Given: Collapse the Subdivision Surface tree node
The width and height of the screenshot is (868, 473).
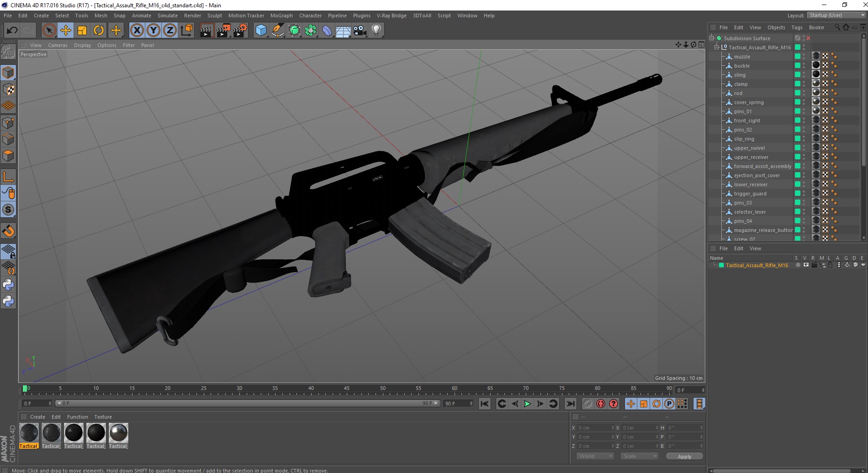Looking at the screenshot, I should [x=712, y=38].
